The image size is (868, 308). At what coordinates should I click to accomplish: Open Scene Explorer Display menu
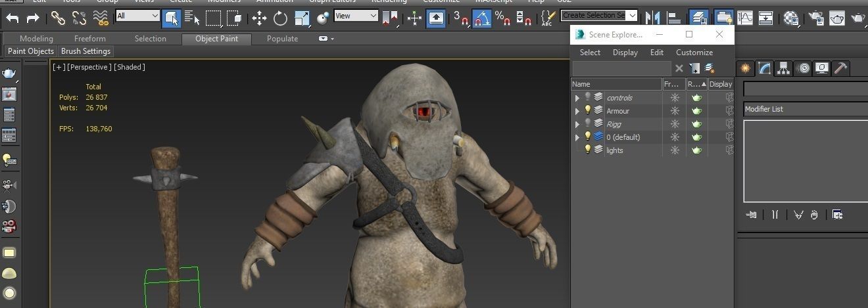[625, 53]
